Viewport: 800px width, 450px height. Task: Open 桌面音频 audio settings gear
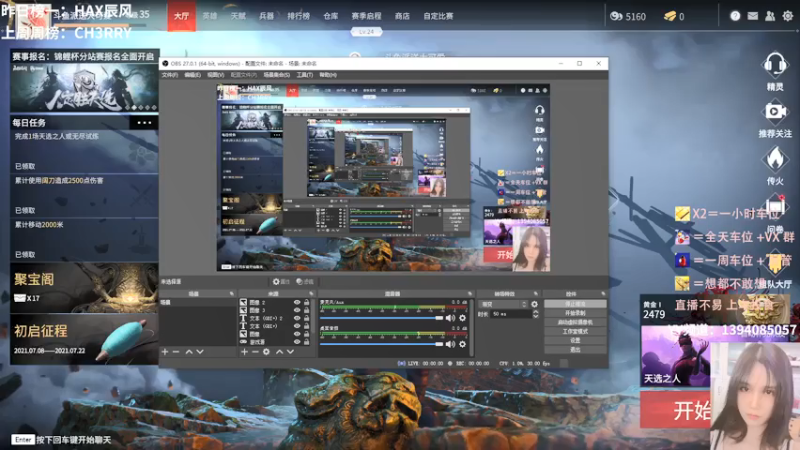tap(462, 344)
